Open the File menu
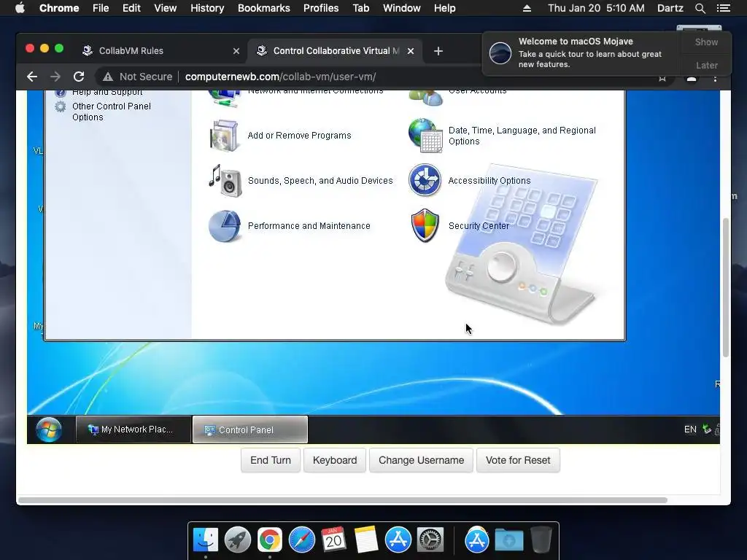 101,8
